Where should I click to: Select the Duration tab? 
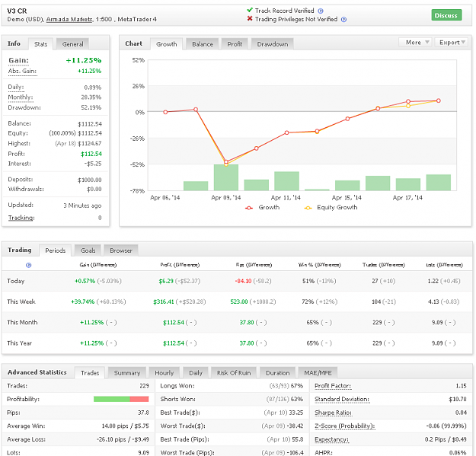(x=277, y=373)
